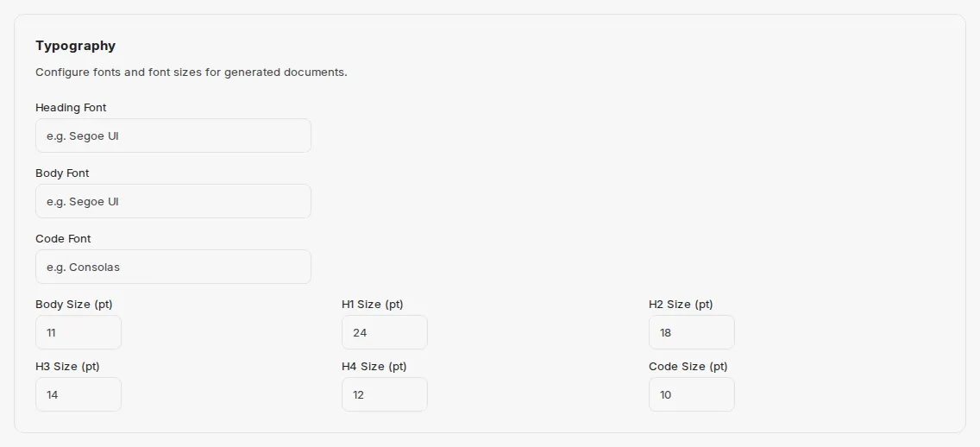Click the H3 Size (pt) label
Image resolution: width=980 pixels, height=447 pixels.
tap(67, 367)
